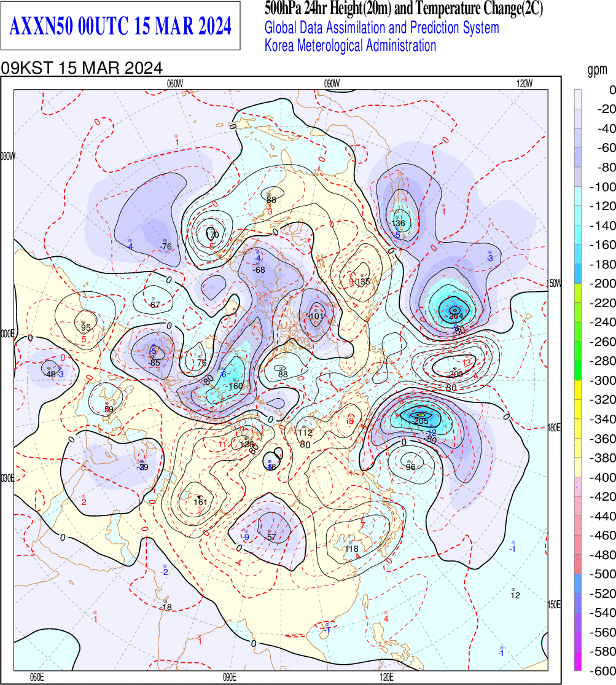The image size is (616, 685).
Task: Click the 090E longitude label
Action: [229, 677]
